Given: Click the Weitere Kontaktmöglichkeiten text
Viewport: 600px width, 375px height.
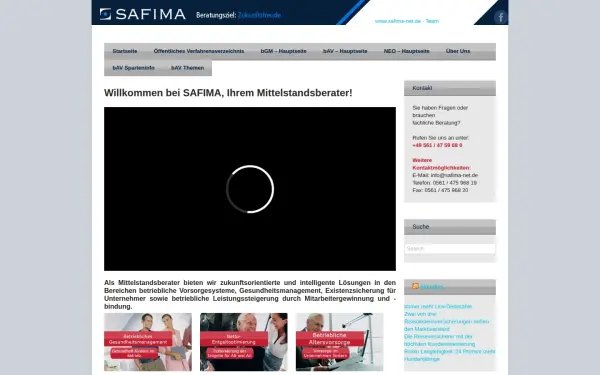Looking at the screenshot, I should (x=442, y=164).
